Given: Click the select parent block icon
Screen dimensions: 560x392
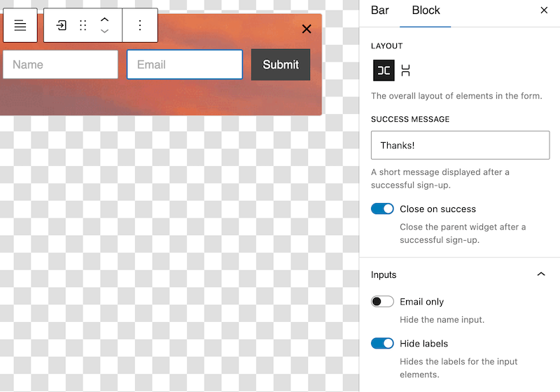Looking at the screenshot, I should click(x=61, y=25).
